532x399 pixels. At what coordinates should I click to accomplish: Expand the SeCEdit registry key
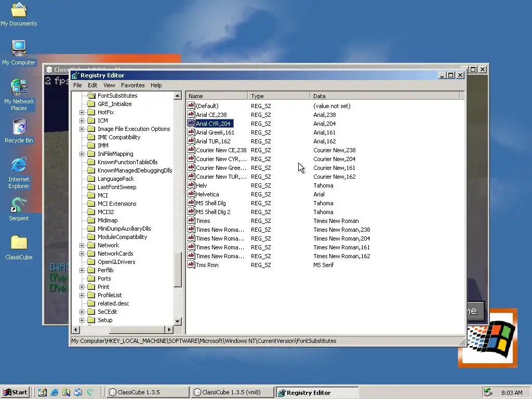tap(82, 312)
